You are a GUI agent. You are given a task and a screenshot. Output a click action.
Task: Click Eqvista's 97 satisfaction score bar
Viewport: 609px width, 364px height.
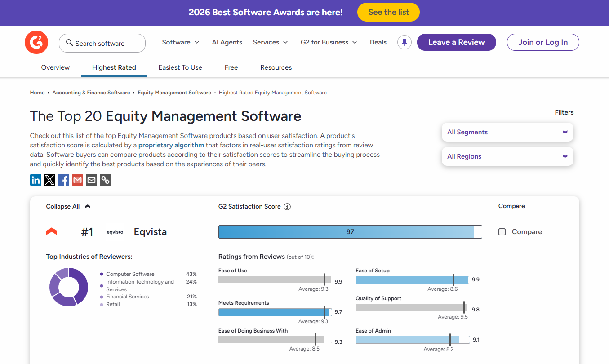pyautogui.click(x=350, y=232)
